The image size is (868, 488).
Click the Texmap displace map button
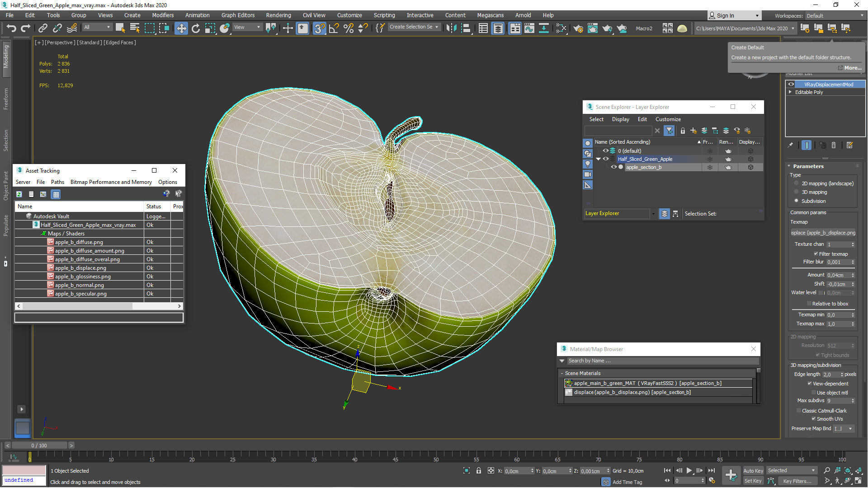pyautogui.click(x=823, y=233)
